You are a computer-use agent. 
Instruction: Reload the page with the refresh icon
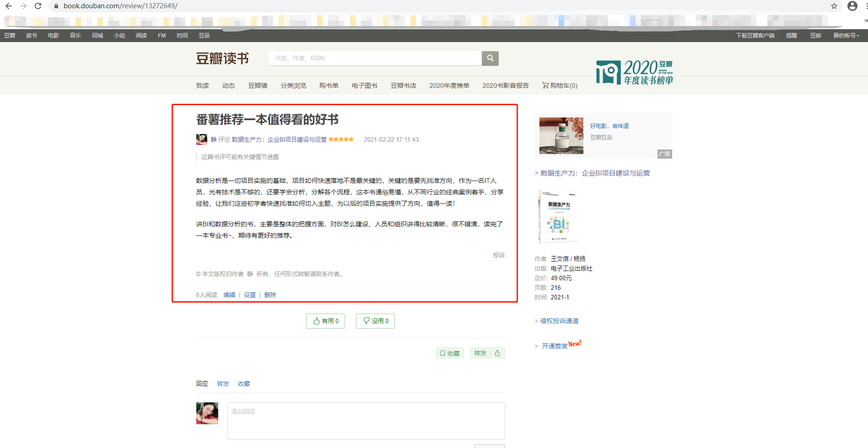click(x=38, y=6)
